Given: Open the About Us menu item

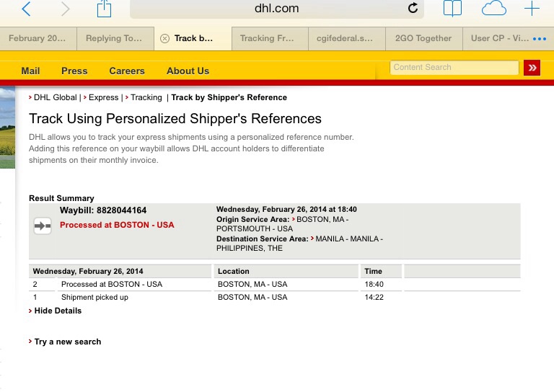Looking at the screenshot, I should coord(188,71).
